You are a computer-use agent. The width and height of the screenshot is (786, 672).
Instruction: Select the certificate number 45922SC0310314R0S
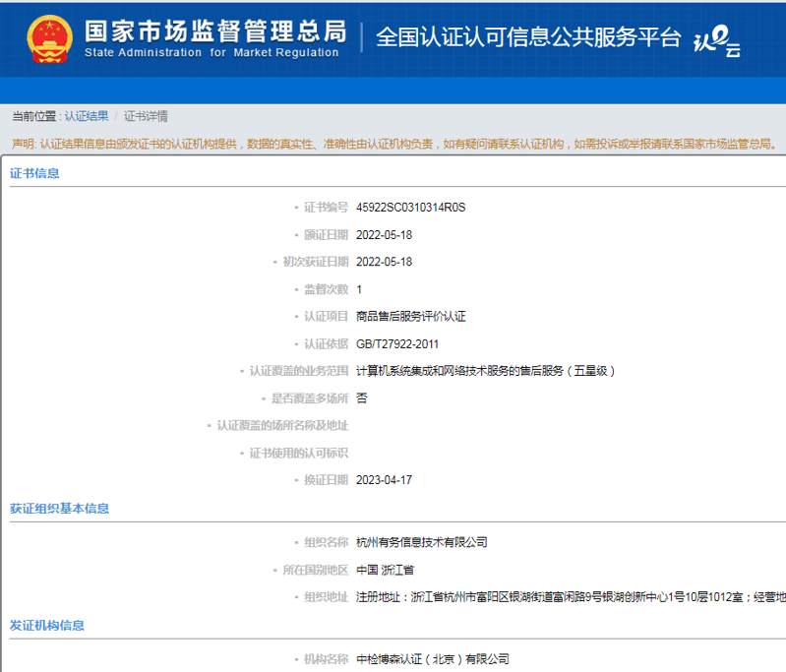[x=410, y=208]
